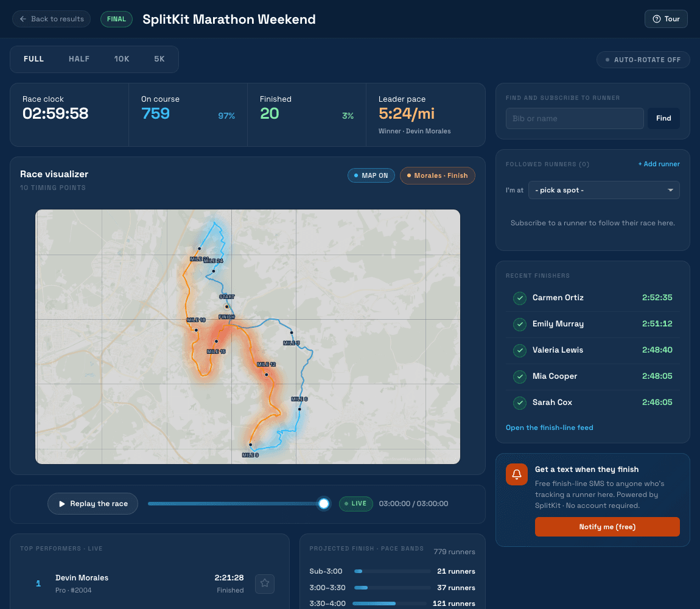Open the 'pick a spot' dropdown
The height and width of the screenshot is (609, 700).
click(x=604, y=190)
